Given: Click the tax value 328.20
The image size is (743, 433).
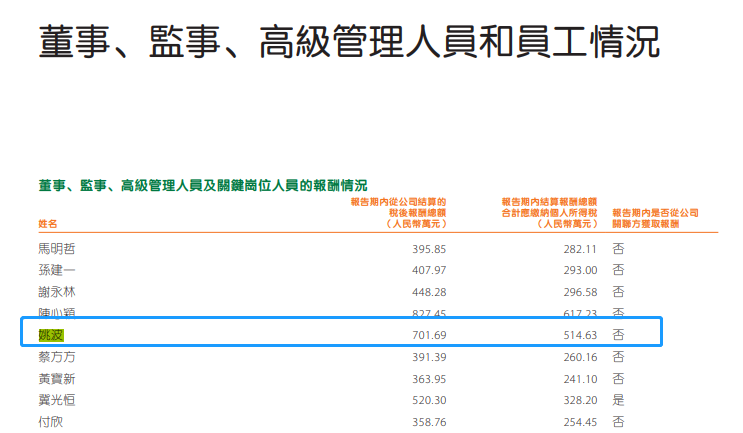Looking at the screenshot, I should click(580, 400).
